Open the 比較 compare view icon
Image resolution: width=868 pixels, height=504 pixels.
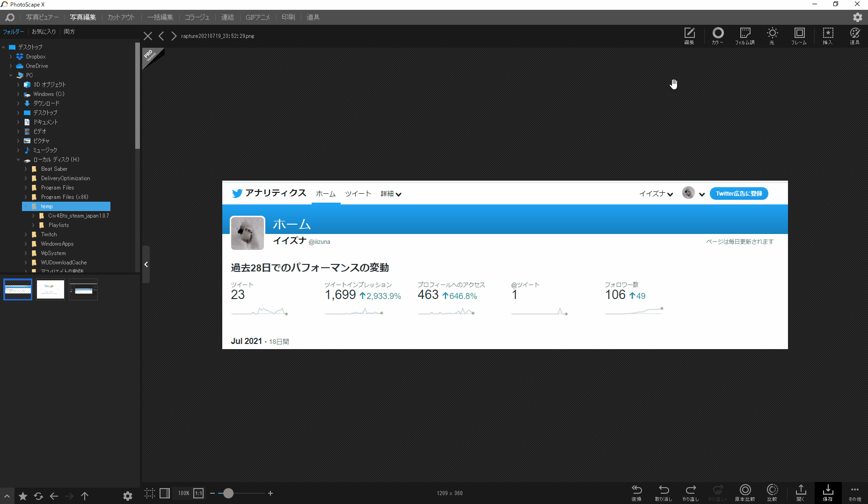(x=772, y=492)
